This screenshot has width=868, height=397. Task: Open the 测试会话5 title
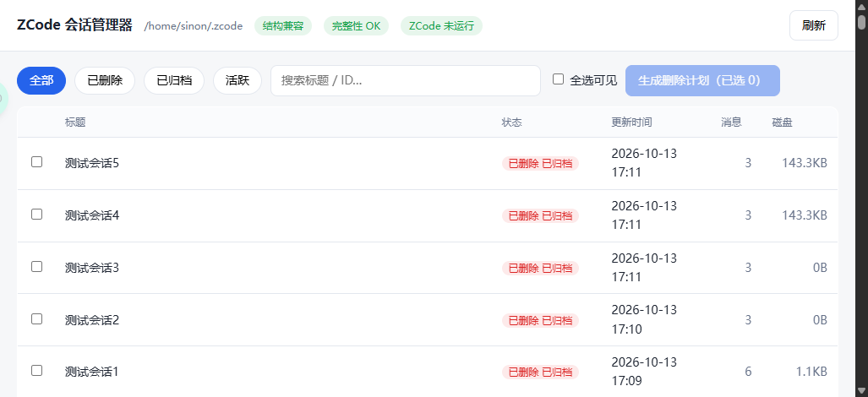tap(92, 163)
